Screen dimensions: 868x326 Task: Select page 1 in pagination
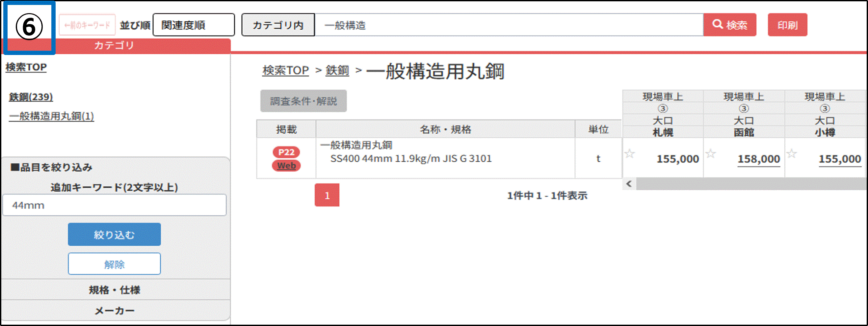(x=327, y=195)
